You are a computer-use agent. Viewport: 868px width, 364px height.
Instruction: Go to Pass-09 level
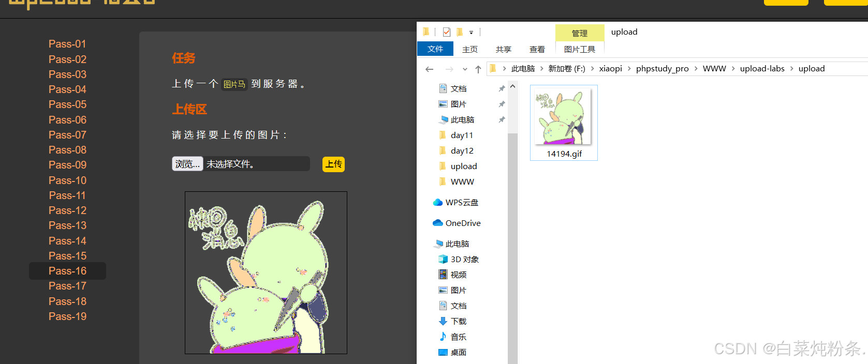pyautogui.click(x=67, y=165)
